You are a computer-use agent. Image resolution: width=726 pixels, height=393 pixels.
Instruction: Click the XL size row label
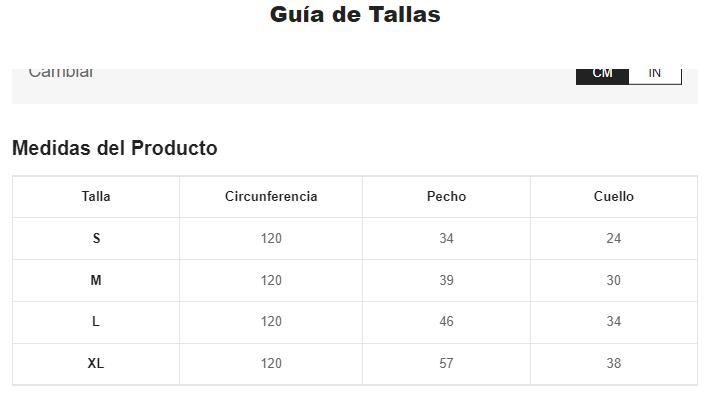[96, 363]
